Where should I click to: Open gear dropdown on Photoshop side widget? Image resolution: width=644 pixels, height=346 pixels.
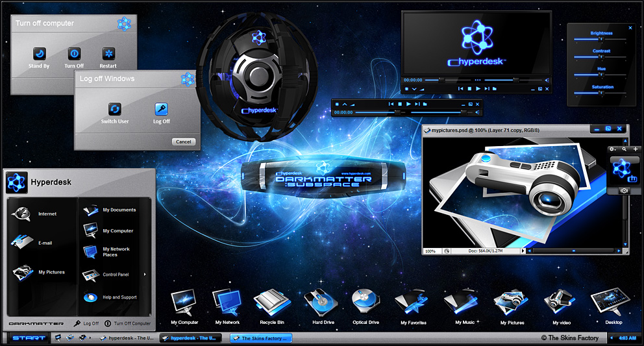tap(612, 149)
